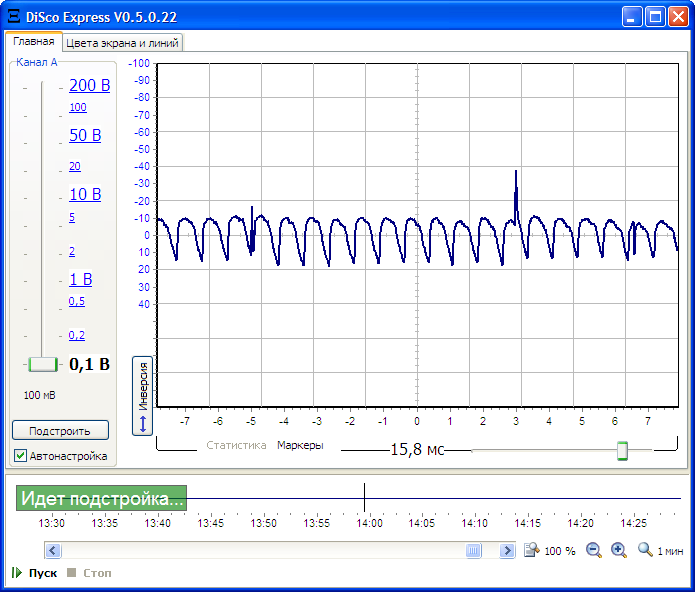Screen dimensions: 695x592
Task: Zoom out the timeline with minus magnifier
Action: tap(594, 550)
